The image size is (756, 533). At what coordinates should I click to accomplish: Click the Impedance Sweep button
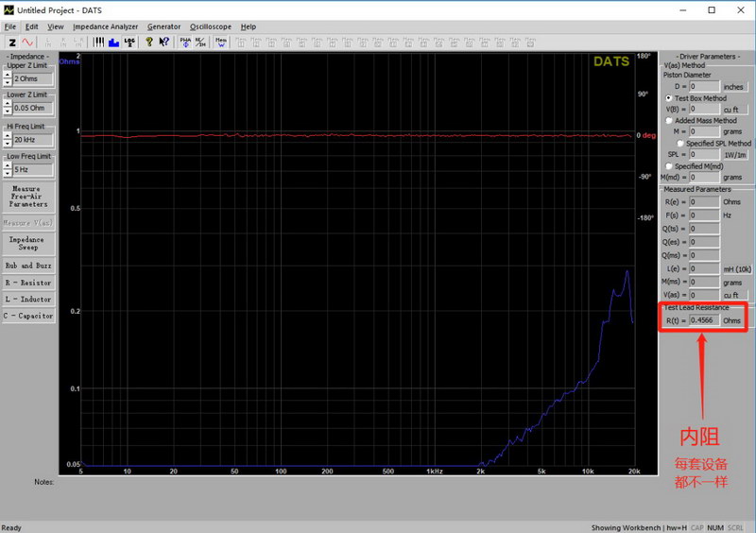pos(28,244)
